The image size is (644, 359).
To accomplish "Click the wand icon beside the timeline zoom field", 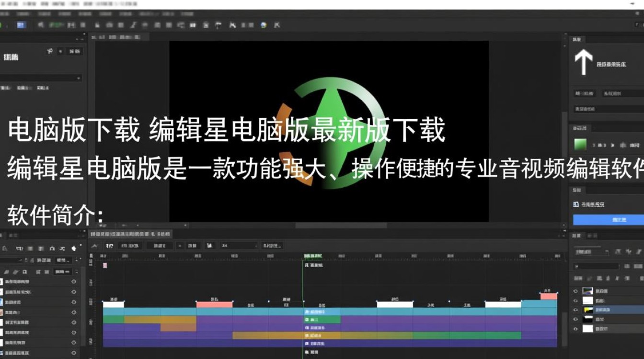I will pyautogui.click(x=209, y=246).
